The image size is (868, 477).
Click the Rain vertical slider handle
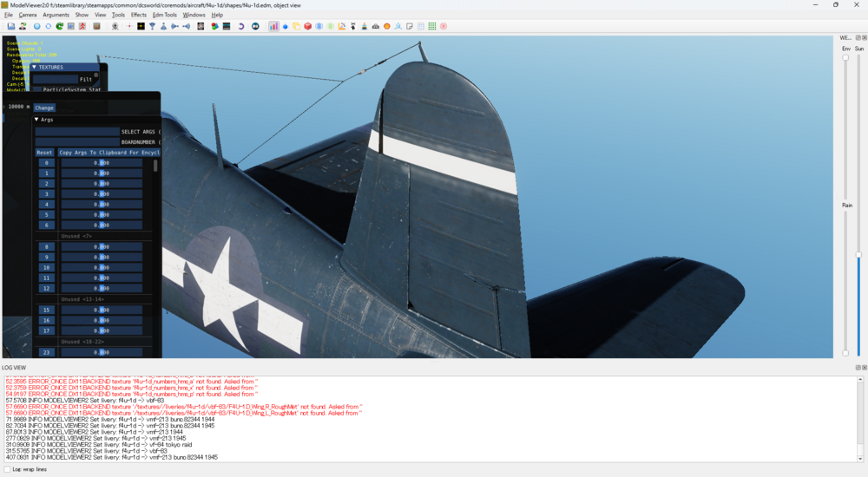coord(845,352)
